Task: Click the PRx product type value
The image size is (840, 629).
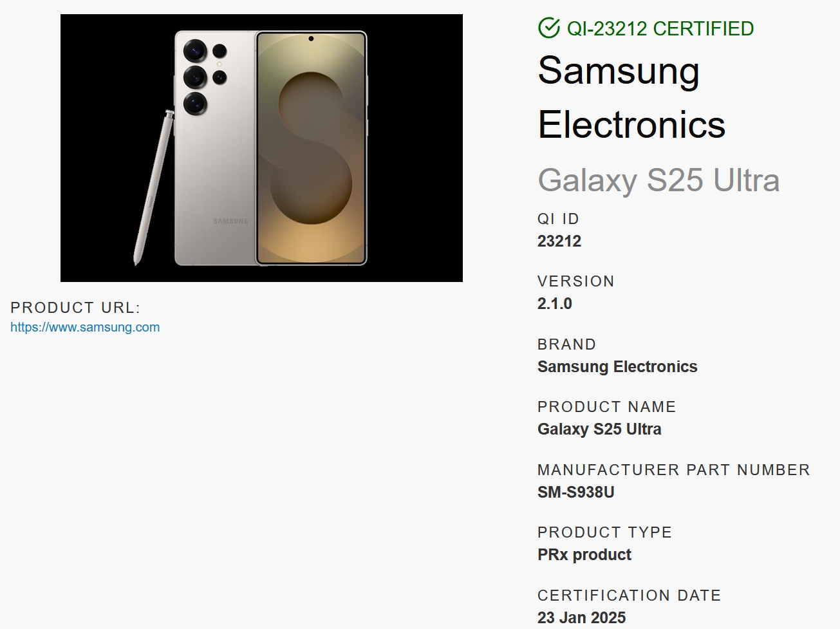Action: click(584, 555)
